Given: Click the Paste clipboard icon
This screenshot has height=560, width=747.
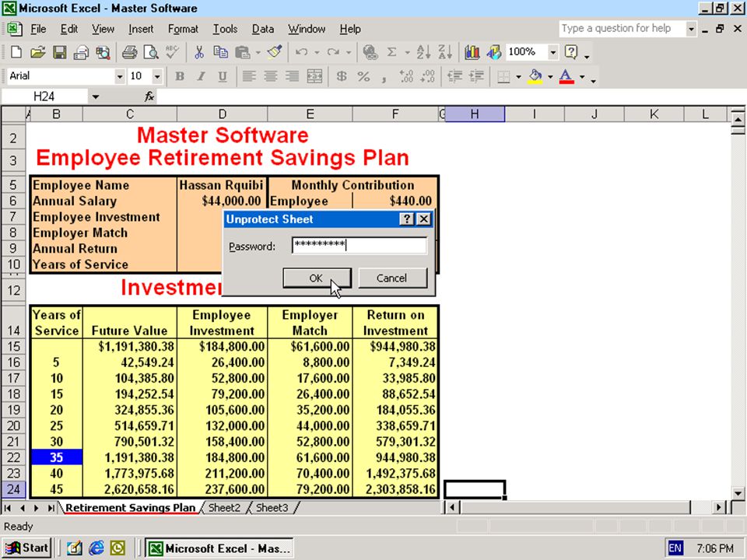Looking at the screenshot, I should coord(243,52).
